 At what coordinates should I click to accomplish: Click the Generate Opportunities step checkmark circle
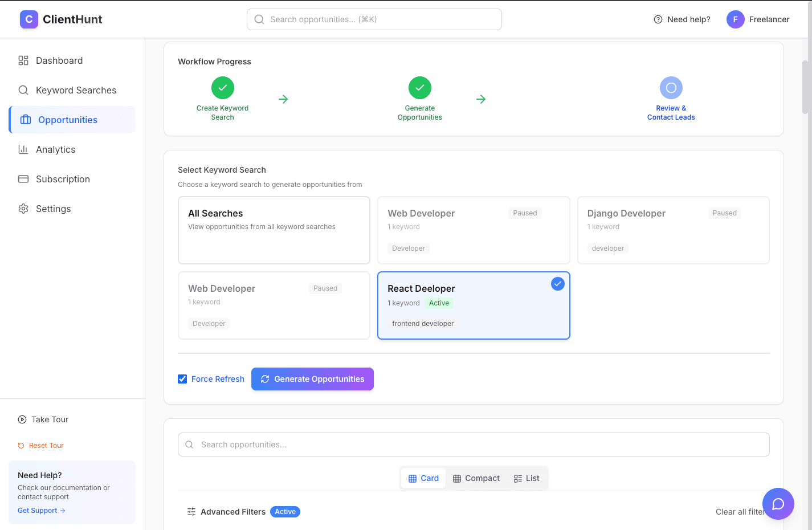[x=419, y=88]
